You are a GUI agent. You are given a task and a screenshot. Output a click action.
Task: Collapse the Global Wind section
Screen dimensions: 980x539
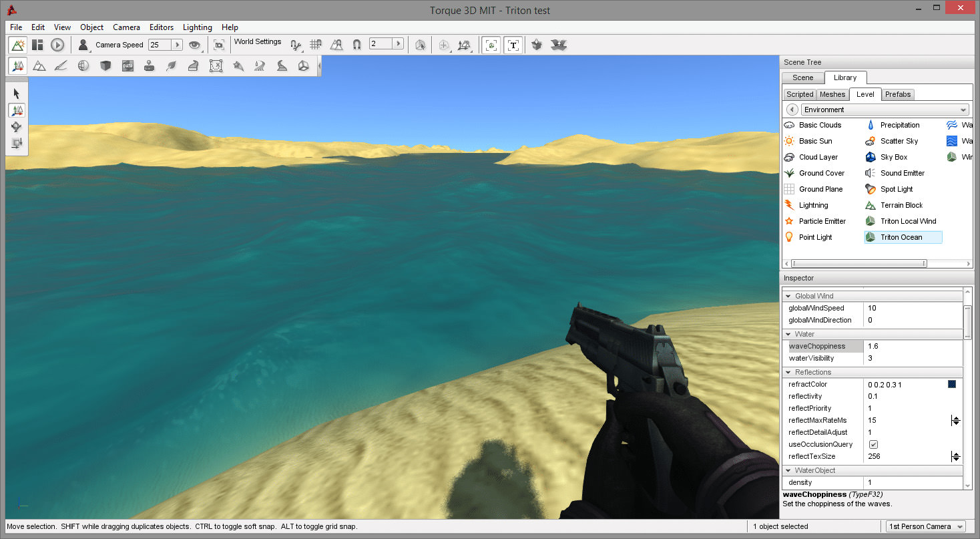tap(788, 296)
